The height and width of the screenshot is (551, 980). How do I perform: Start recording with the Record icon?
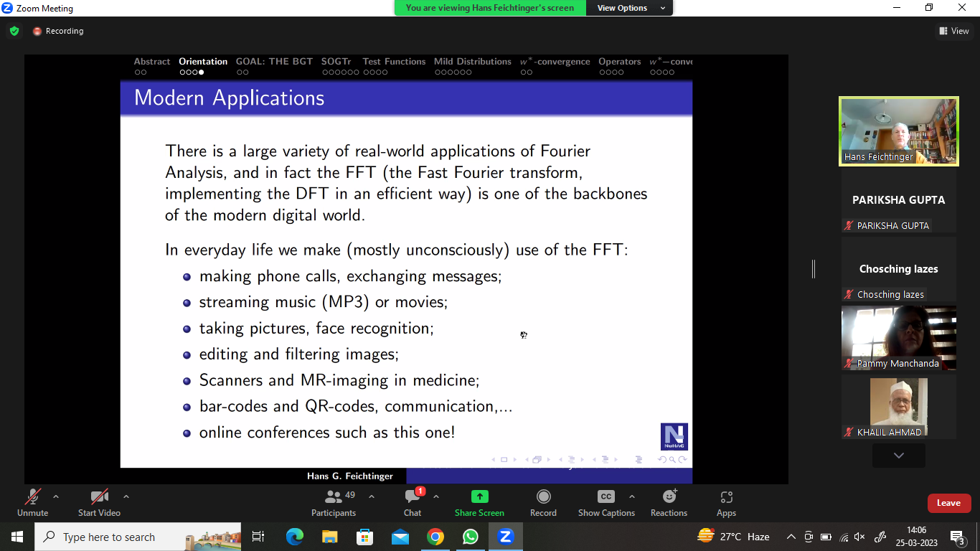coord(543,496)
